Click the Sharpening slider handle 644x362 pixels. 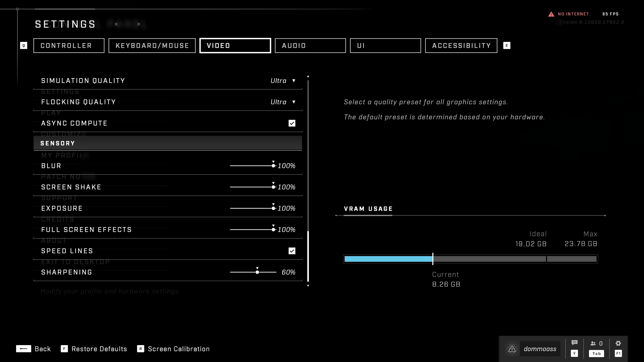[257, 272]
